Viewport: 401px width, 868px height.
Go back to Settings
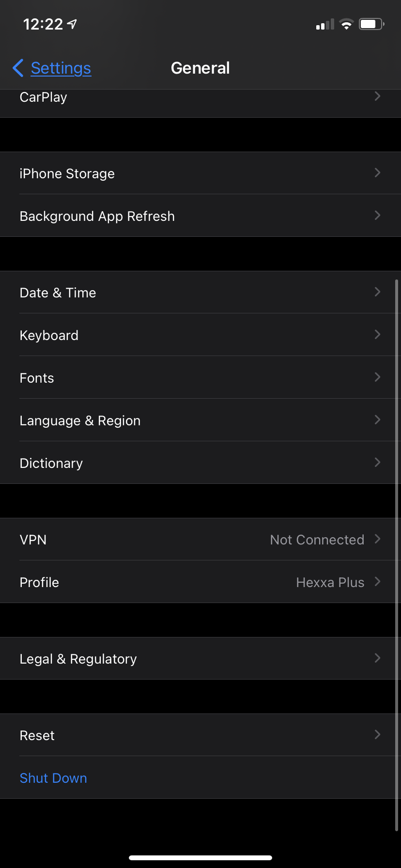click(x=61, y=68)
